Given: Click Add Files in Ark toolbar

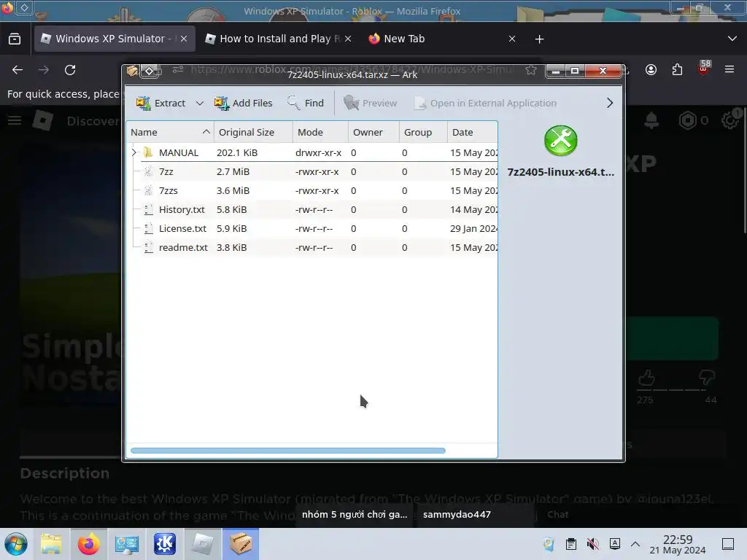Looking at the screenshot, I should (x=243, y=103).
